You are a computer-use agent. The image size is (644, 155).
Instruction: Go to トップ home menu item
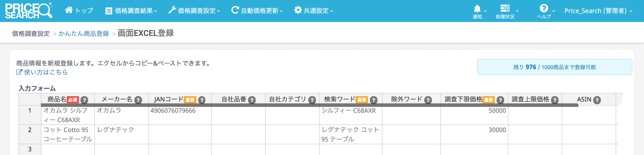click(79, 11)
